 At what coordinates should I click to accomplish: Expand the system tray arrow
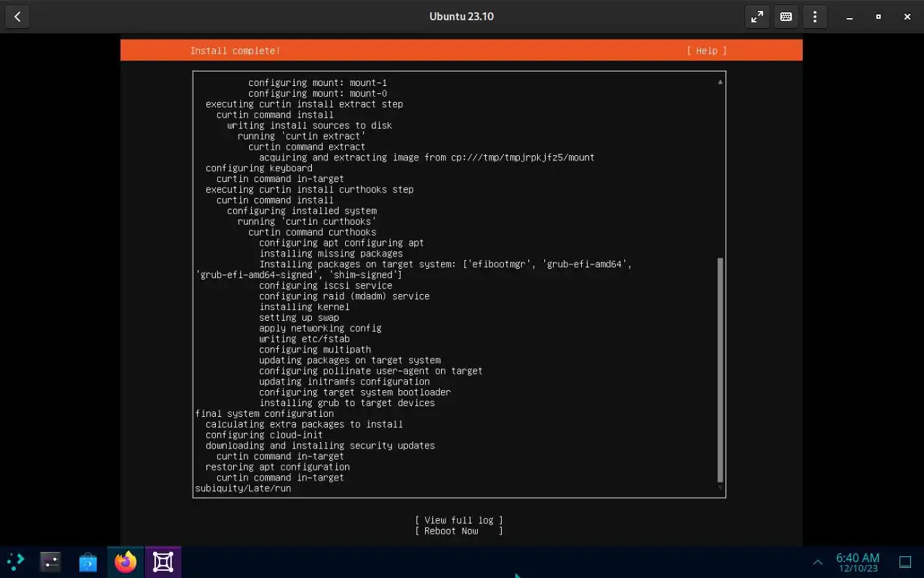(x=818, y=562)
